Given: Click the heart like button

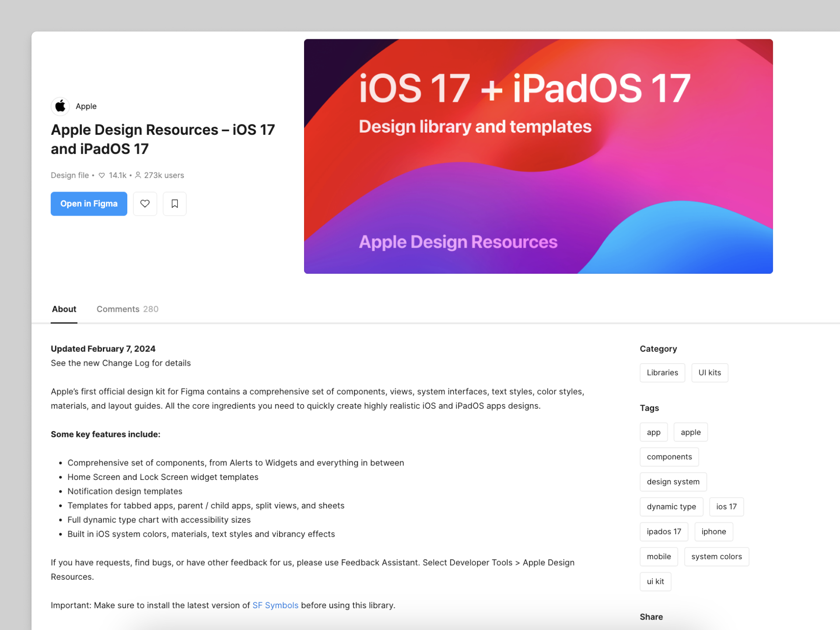Looking at the screenshot, I should tap(145, 203).
